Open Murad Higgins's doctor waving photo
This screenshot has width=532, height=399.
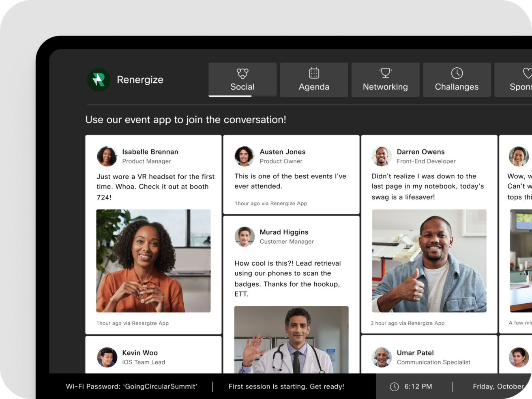[x=291, y=340]
